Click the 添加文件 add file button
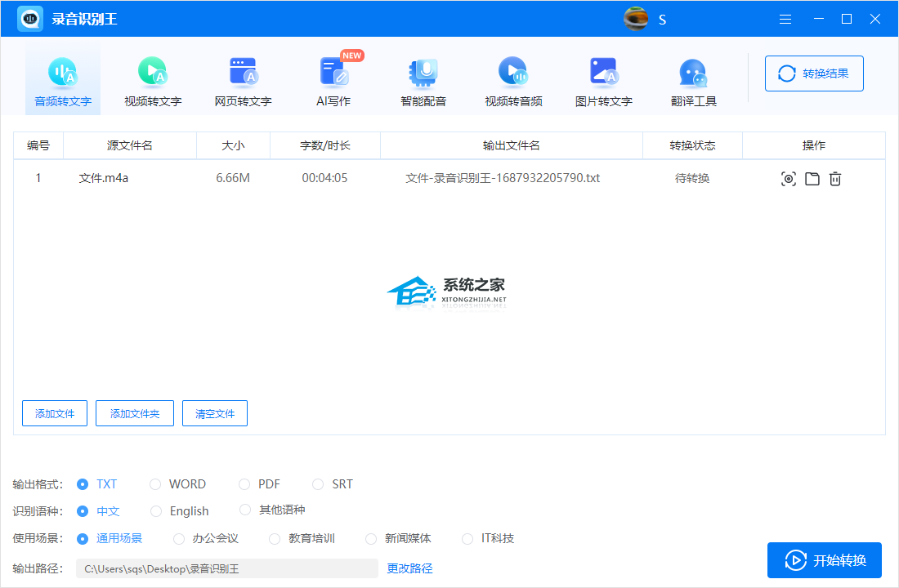This screenshot has width=899, height=588. (55, 413)
